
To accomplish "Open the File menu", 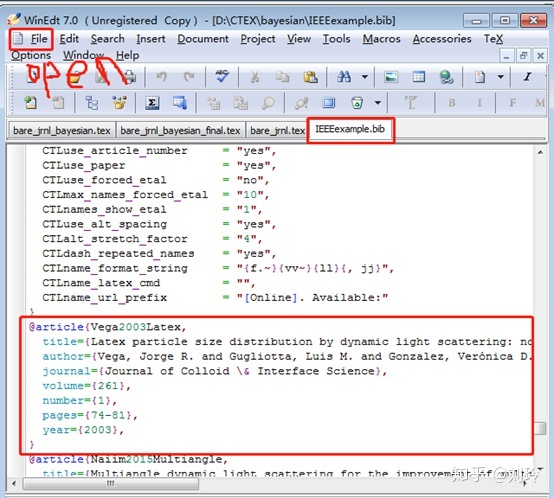I will 39,39.
